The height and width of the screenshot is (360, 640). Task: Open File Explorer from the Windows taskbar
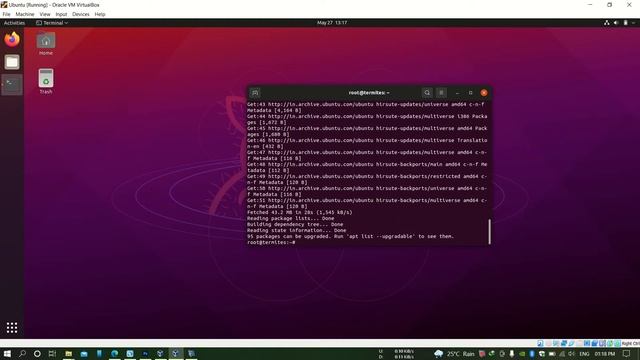(x=69, y=353)
